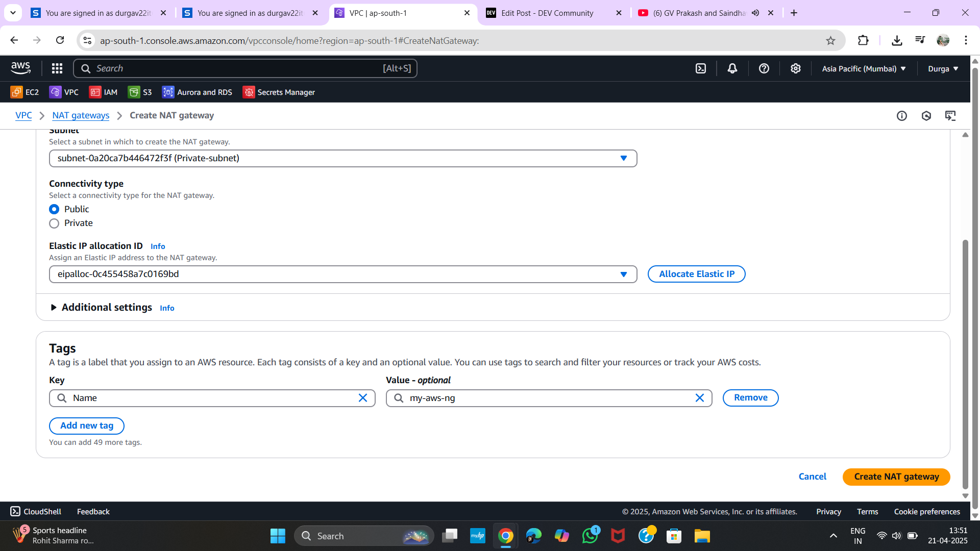Switch to Edit Post - DEV Community tab

(x=554, y=13)
